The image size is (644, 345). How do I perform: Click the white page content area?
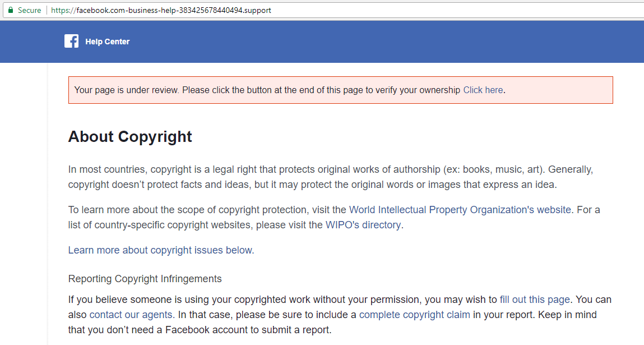336,264
